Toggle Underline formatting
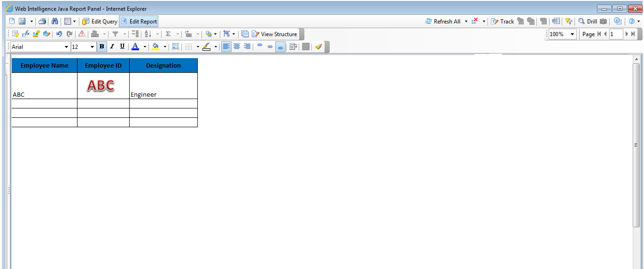This screenshot has height=269, width=644. click(x=122, y=47)
